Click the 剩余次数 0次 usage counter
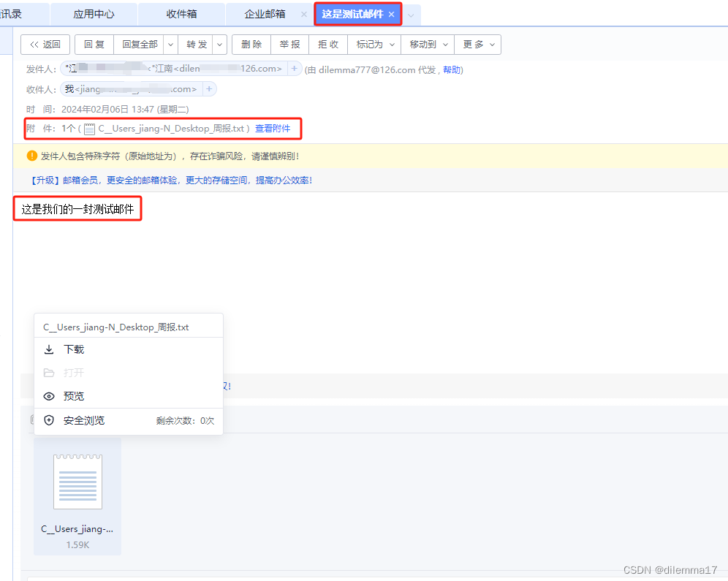728x581 pixels. click(x=186, y=420)
